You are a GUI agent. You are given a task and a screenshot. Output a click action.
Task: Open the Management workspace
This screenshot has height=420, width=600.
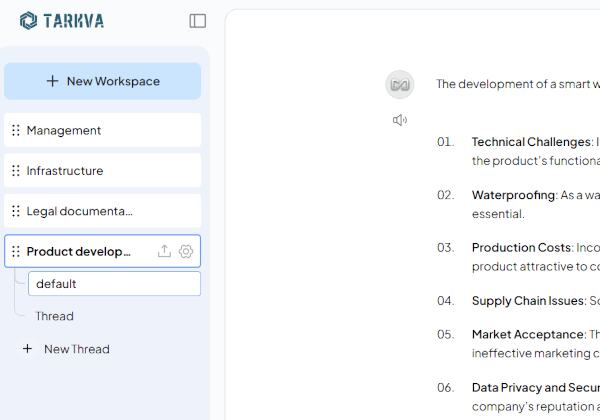pyautogui.click(x=64, y=130)
